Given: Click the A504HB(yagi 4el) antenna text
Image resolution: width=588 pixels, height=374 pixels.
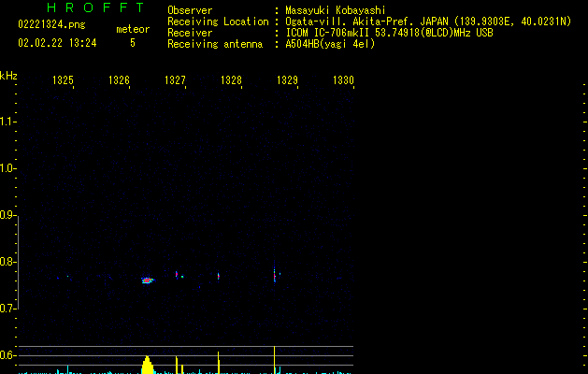Looking at the screenshot, I should pos(330,44).
